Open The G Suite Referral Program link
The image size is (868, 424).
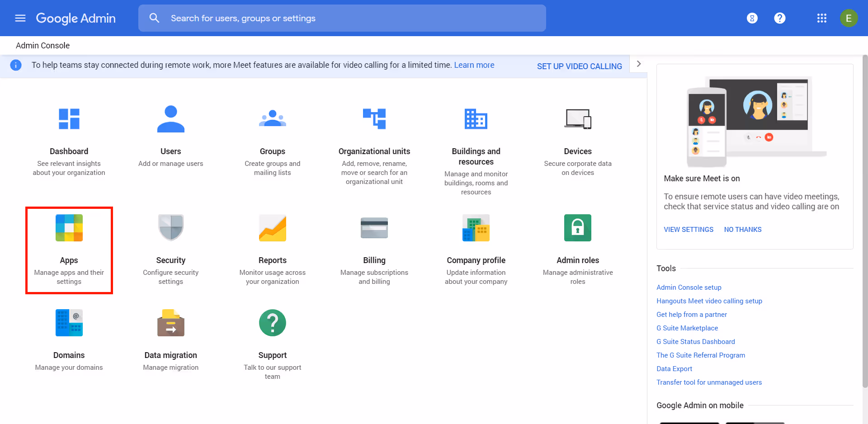click(701, 355)
